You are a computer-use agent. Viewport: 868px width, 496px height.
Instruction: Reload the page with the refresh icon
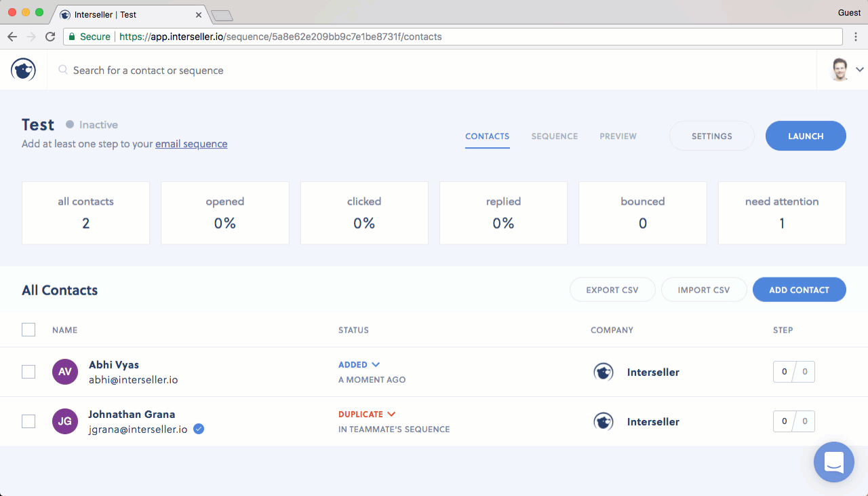coord(50,37)
